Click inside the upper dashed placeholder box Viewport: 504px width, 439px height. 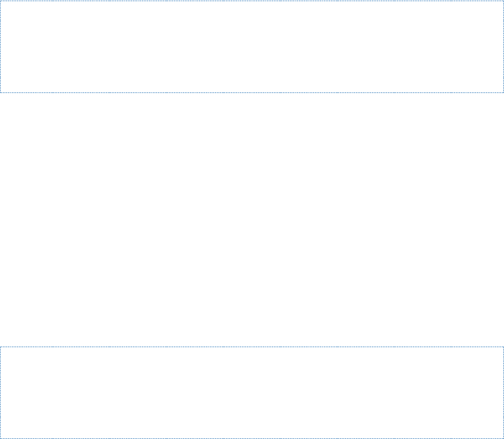point(252,47)
